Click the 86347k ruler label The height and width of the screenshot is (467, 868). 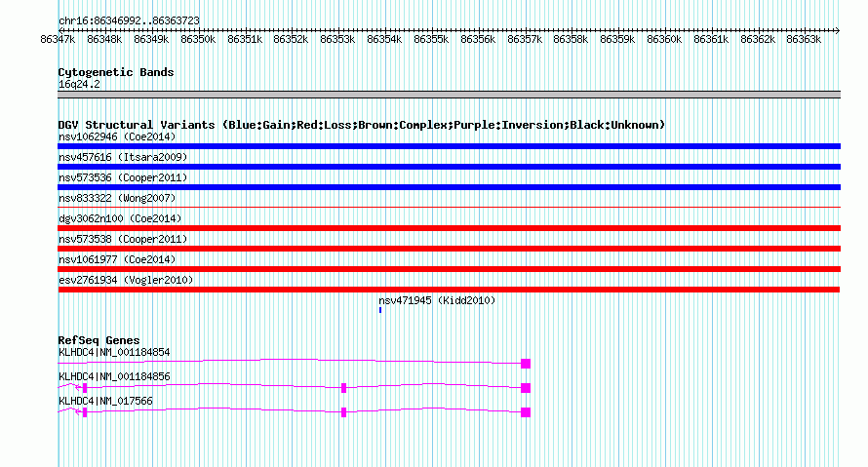58,40
